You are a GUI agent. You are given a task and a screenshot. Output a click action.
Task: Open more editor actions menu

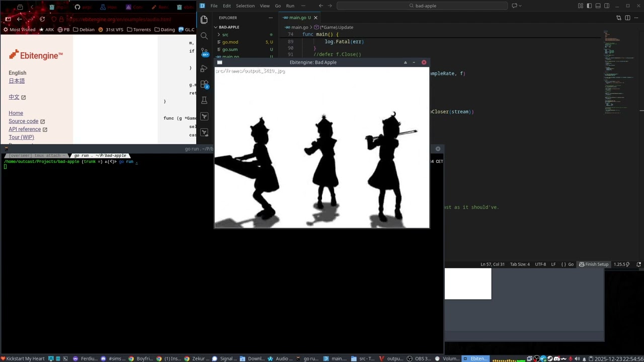(636, 18)
